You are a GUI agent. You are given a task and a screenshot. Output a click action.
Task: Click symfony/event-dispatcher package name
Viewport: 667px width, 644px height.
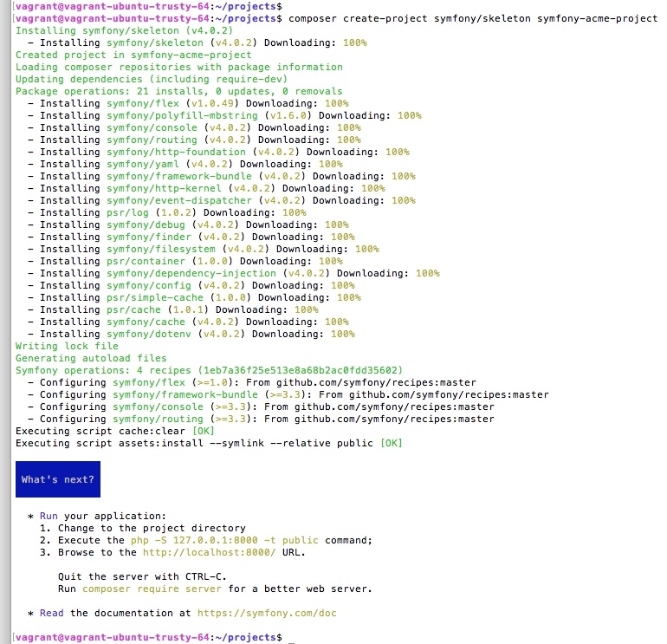pyautogui.click(x=179, y=200)
